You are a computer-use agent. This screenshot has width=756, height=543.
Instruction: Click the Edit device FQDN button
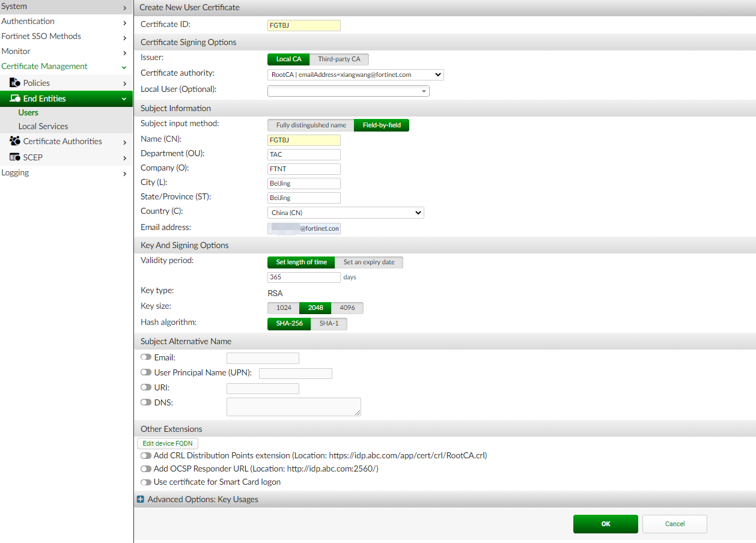pyautogui.click(x=168, y=443)
